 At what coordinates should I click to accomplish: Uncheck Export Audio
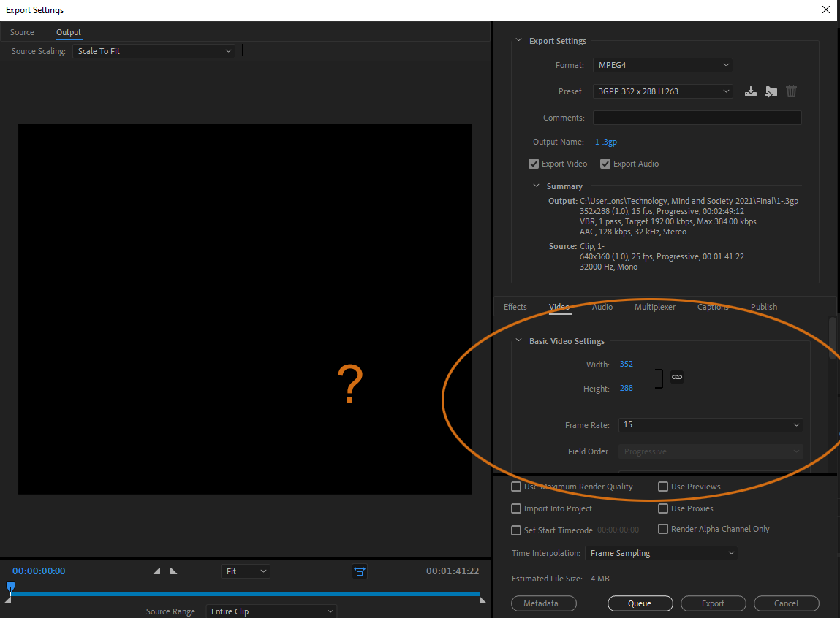click(x=605, y=163)
